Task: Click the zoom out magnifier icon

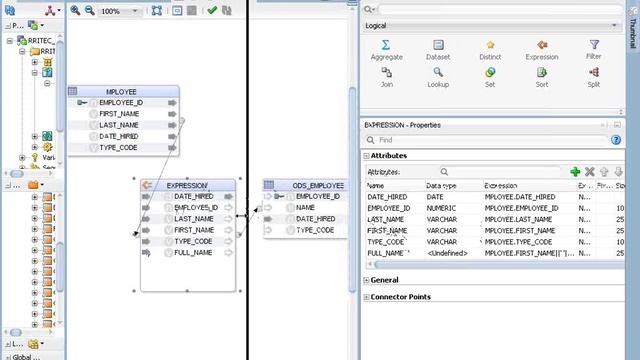Action: pos(90,11)
